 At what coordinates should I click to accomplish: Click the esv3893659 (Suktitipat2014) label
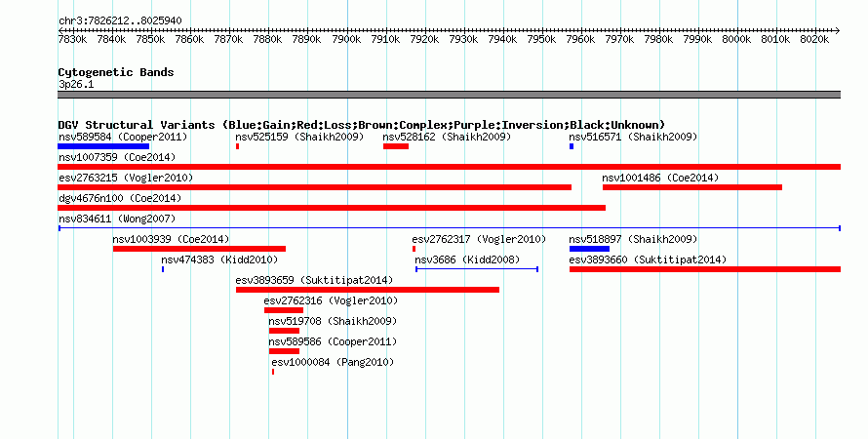click(314, 280)
